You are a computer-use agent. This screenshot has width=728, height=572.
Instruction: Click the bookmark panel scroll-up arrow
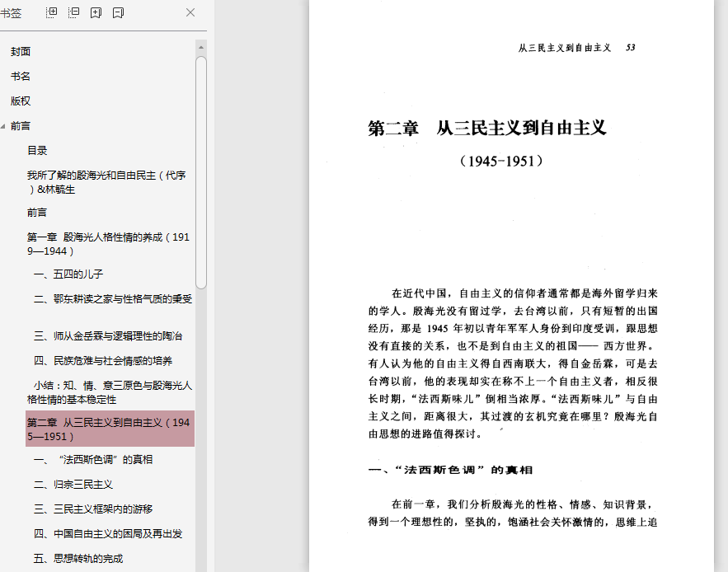pos(201,47)
